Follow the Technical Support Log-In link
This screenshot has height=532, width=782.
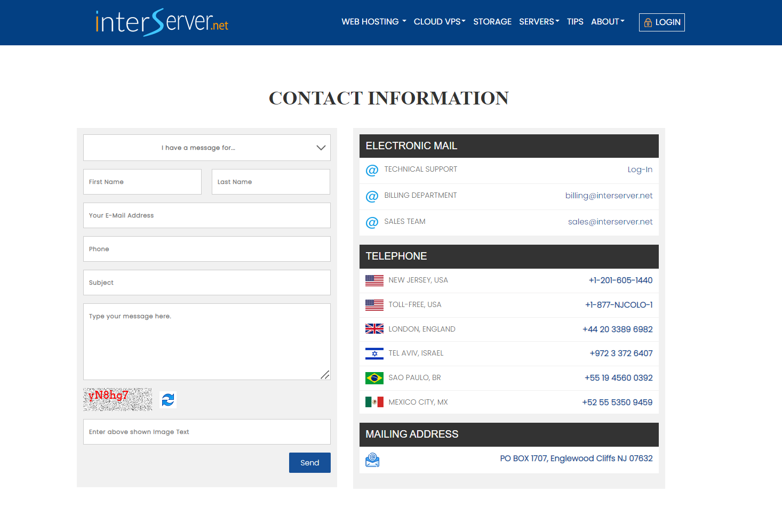coord(640,170)
